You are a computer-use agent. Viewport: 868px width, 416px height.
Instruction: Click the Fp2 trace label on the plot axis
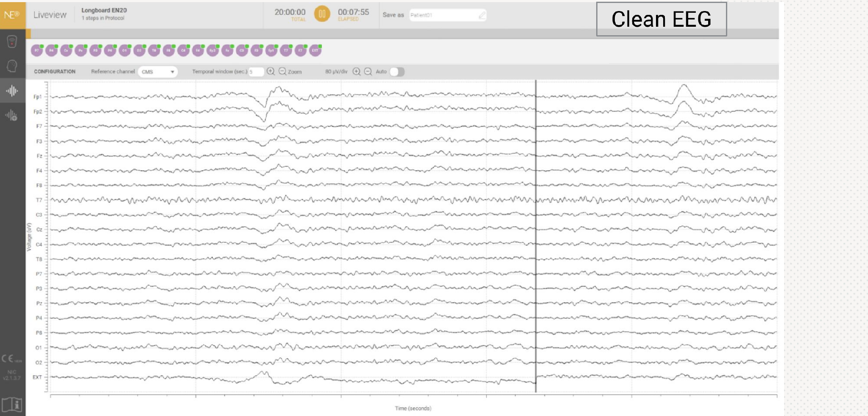(x=38, y=112)
